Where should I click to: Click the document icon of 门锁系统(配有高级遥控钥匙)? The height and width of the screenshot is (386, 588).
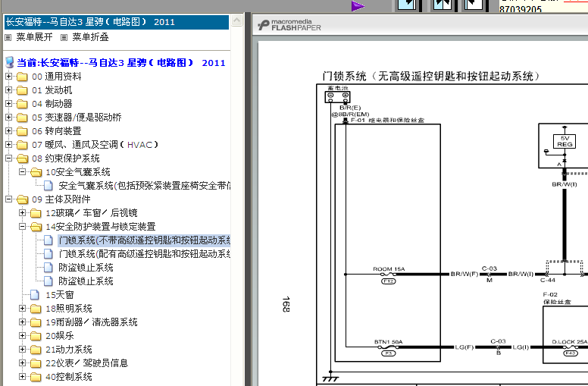coord(48,254)
